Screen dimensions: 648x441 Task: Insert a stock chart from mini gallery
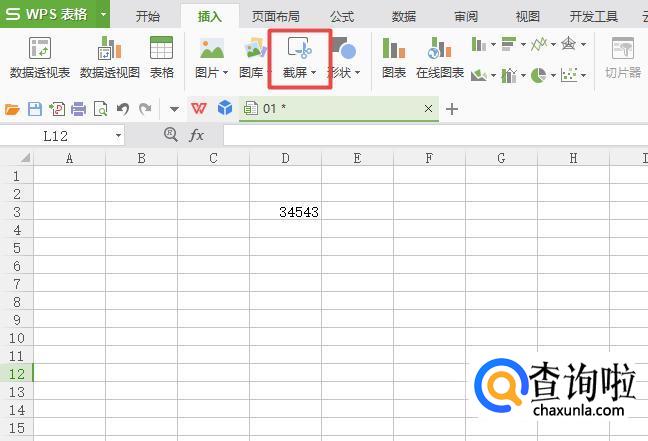pos(509,75)
